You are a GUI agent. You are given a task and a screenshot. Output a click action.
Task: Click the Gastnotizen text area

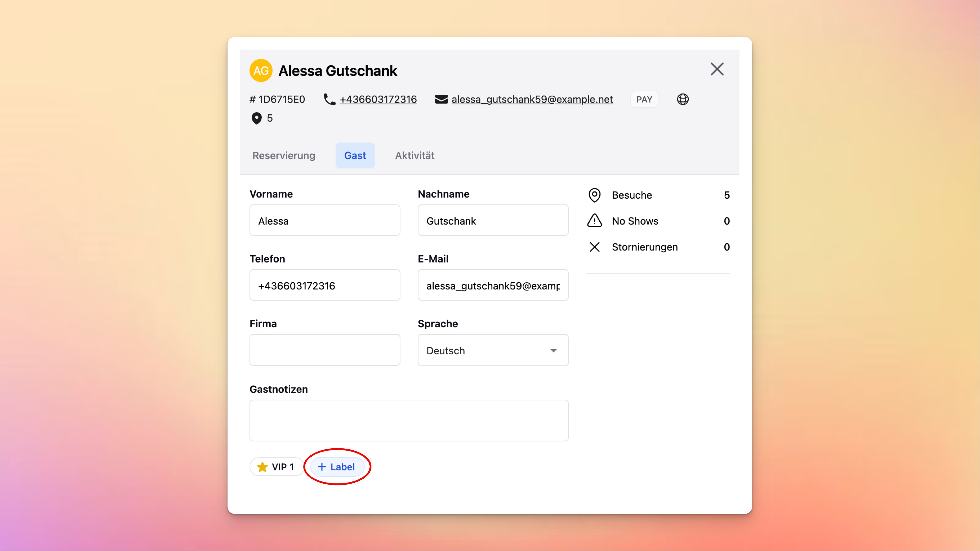[409, 421]
